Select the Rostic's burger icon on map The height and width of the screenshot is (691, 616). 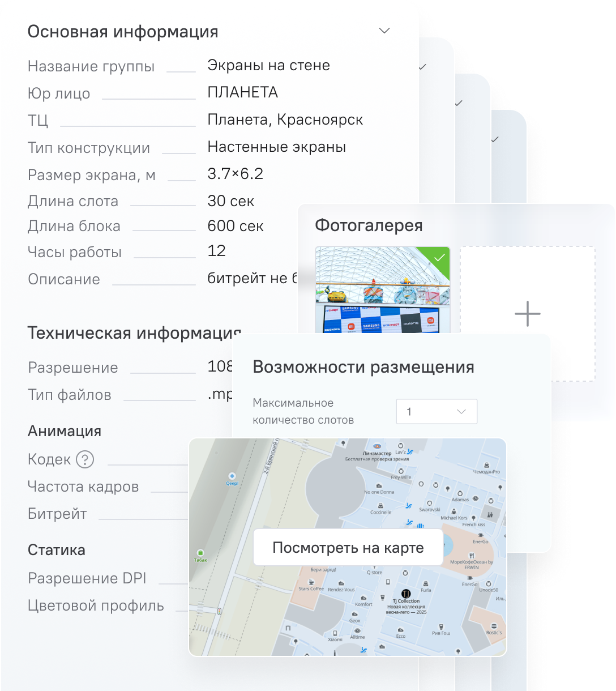point(493,625)
